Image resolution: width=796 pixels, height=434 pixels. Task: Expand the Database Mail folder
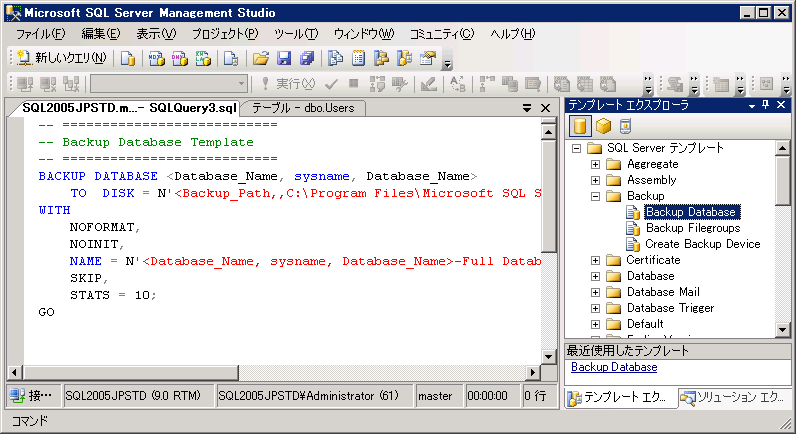(x=595, y=292)
